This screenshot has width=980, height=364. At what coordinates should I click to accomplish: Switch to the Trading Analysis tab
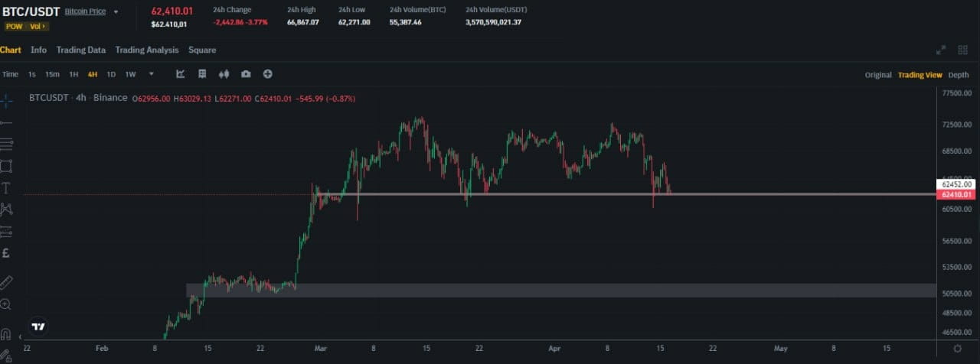tap(147, 50)
